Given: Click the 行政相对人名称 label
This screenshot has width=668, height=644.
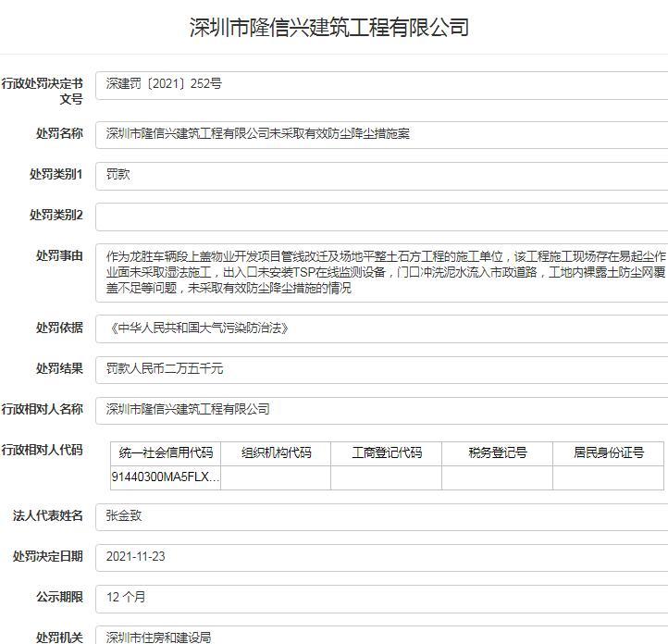Looking at the screenshot, I should 42,409.
